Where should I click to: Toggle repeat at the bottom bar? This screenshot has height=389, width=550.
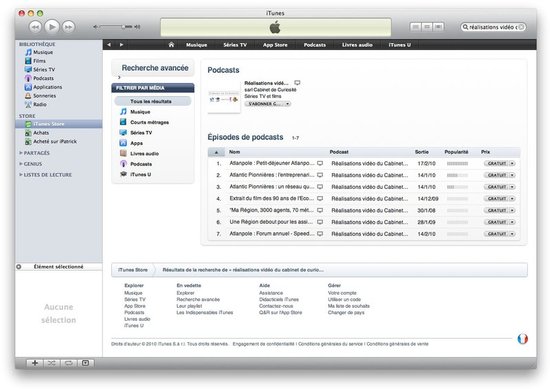(68, 363)
